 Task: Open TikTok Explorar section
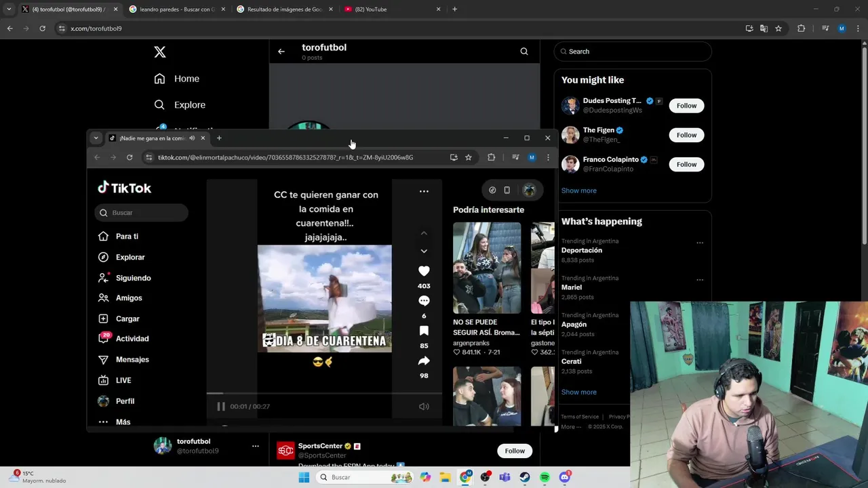[130, 258]
